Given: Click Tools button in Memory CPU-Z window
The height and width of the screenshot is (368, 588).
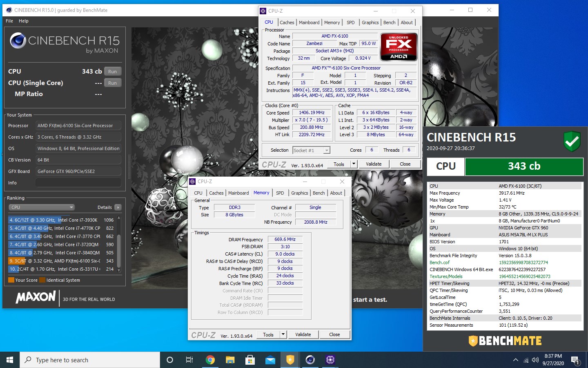Looking at the screenshot, I should point(268,334).
